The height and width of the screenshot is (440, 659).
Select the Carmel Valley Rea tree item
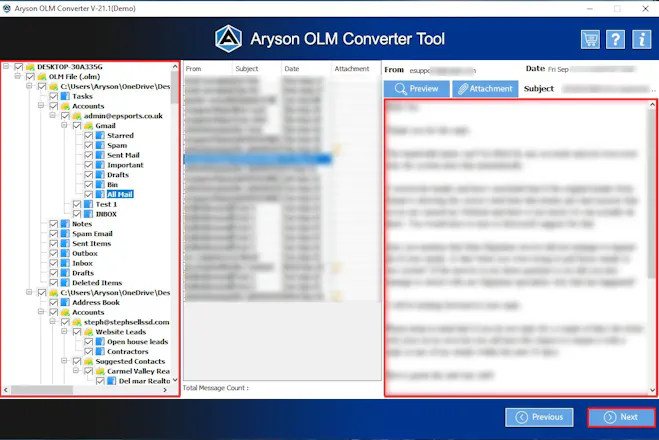point(138,371)
